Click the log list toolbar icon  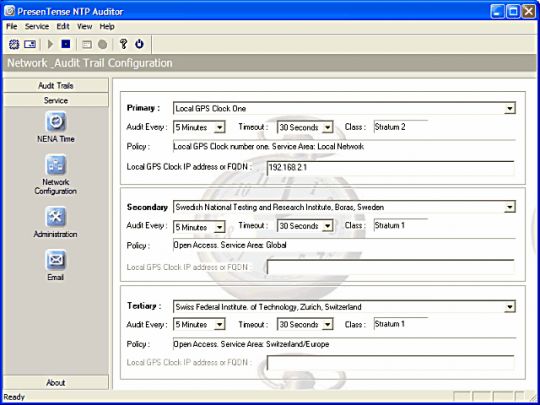87,44
